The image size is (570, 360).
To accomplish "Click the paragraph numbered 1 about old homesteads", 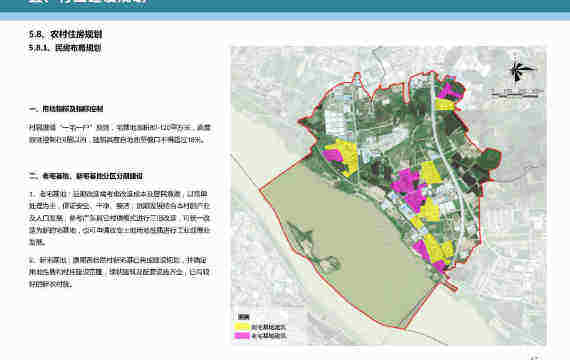I will click(120, 218).
